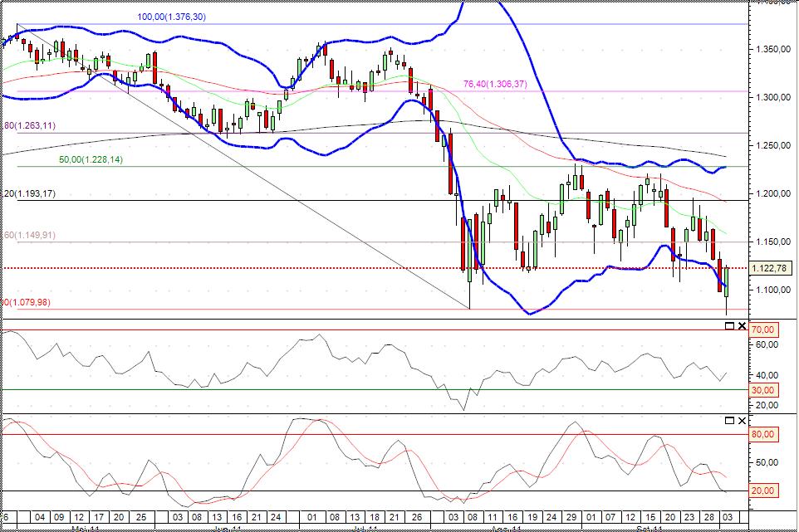This screenshot has height=532, width=799.
Task: Close the RSI indicator panel
Action: [x=742, y=326]
